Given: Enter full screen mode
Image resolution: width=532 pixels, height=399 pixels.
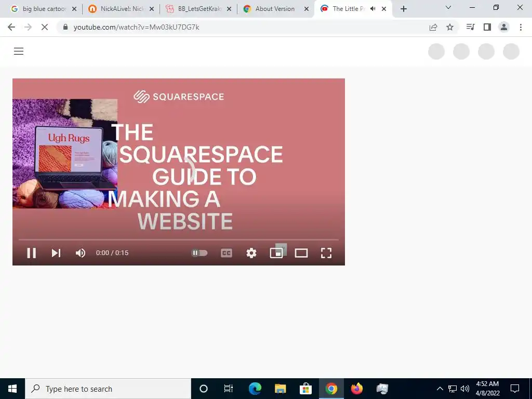Looking at the screenshot, I should click(x=326, y=253).
